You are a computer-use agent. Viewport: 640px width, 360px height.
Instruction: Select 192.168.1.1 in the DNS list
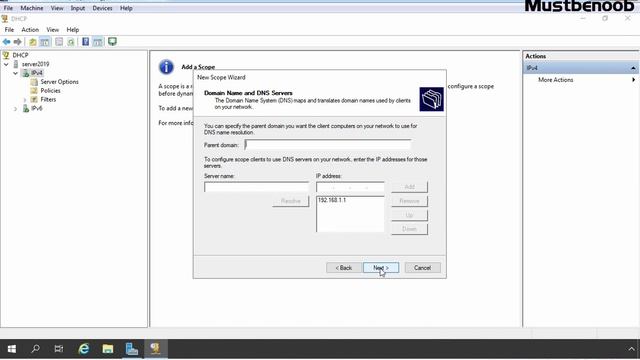click(x=332, y=200)
